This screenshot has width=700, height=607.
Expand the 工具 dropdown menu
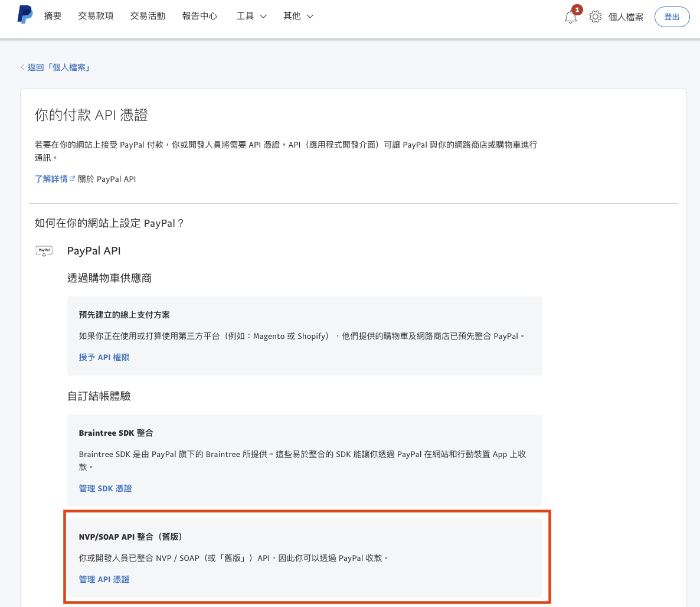click(251, 16)
